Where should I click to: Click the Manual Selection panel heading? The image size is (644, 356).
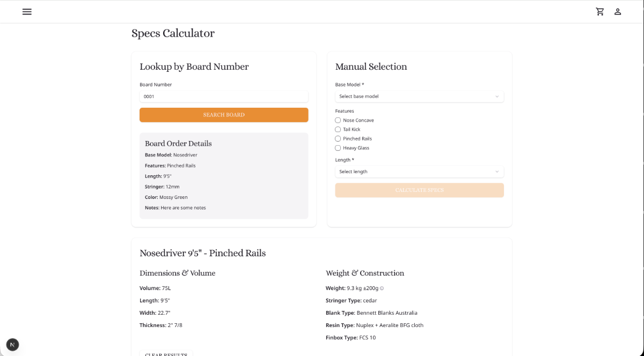click(371, 66)
